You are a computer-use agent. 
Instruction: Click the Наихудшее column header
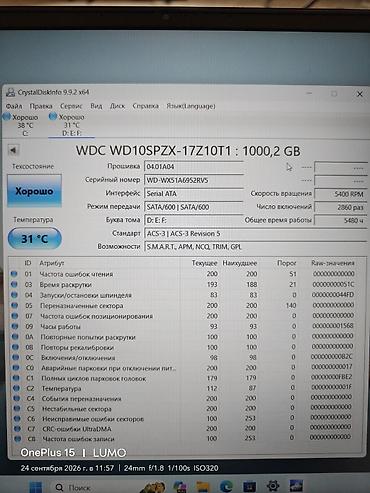(x=240, y=263)
